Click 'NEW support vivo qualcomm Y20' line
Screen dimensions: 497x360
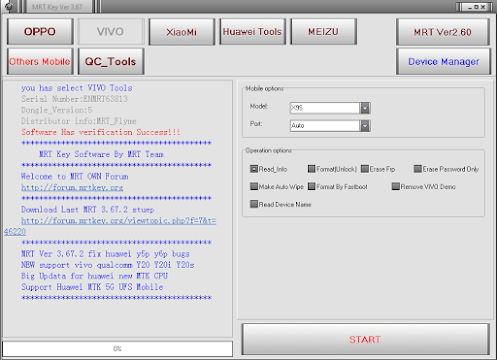[108, 265]
